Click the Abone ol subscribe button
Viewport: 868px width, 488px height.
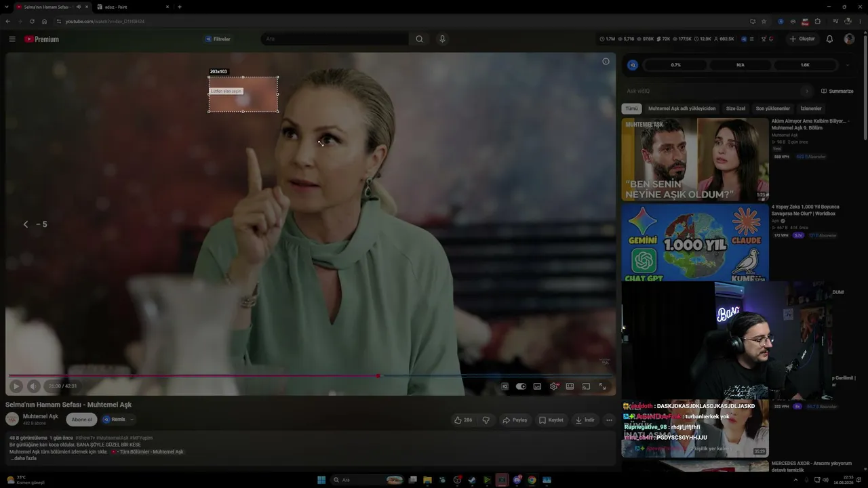click(81, 420)
